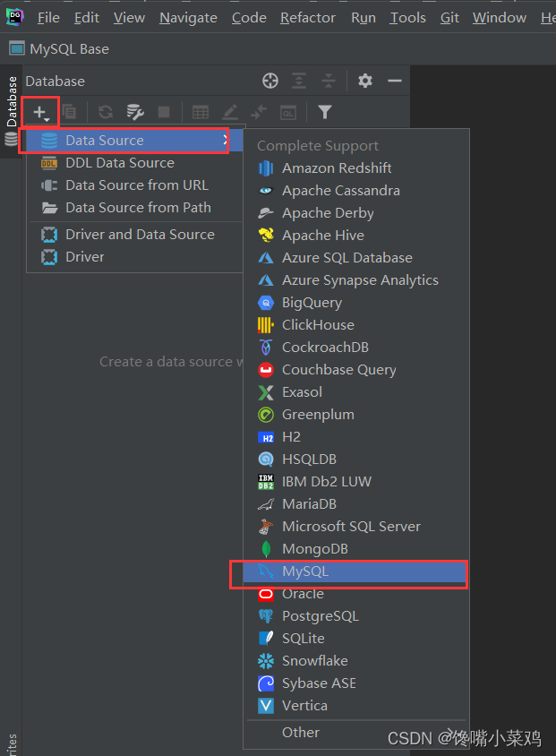The width and height of the screenshot is (556, 756).
Task: Select Sybase ASE data source
Action: [356, 683]
